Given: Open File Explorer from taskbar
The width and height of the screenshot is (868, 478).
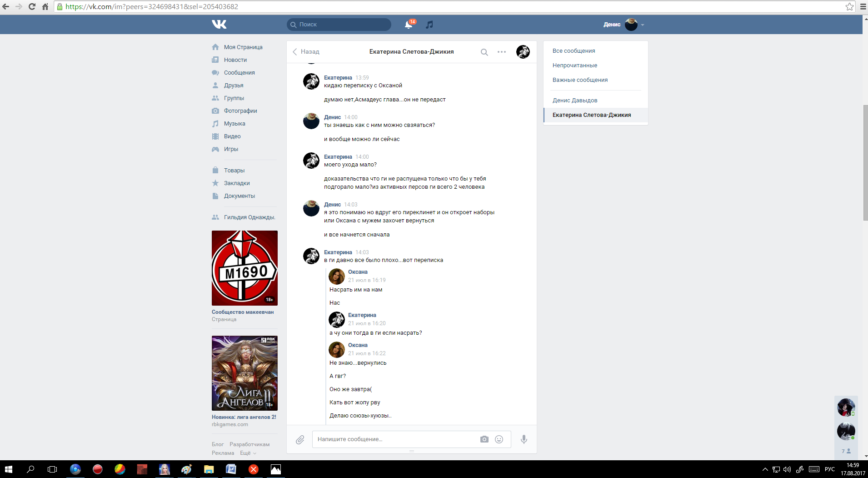Looking at the screenshot, I should coord(209,469).
